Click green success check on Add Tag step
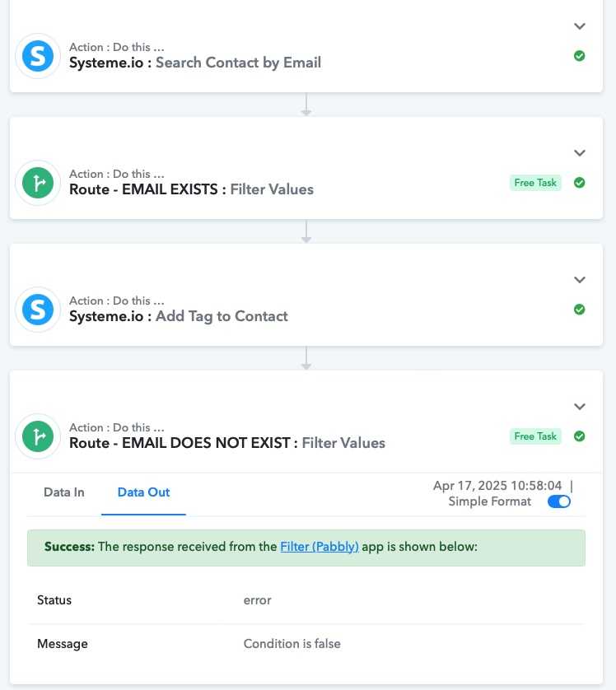 [x=579, y=310]
